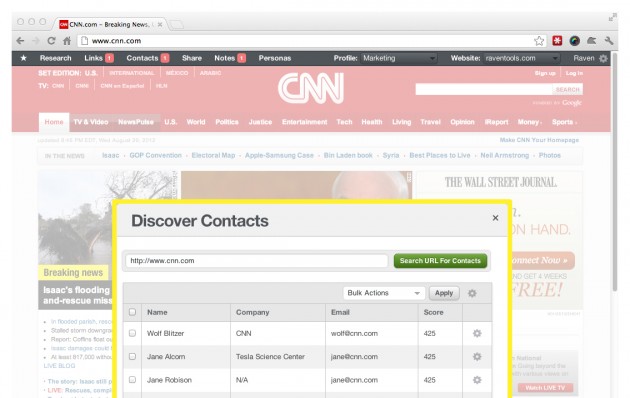This screenshot has height=398, width=630.
Task: Open the Bulk Actions dropdown
Action: [x=384, y=293]
